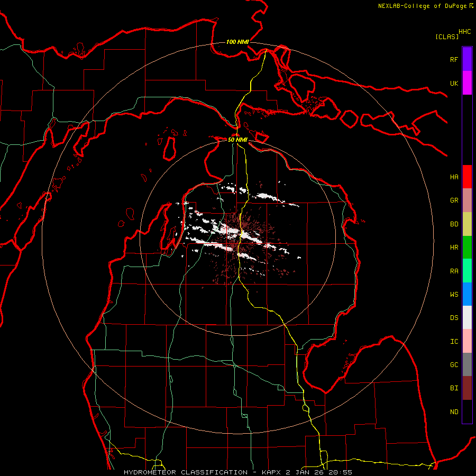476x476 pixels.
Task: Click the UK magenta legend swatch
Action: pyautogui.click(x=467, y=83)
